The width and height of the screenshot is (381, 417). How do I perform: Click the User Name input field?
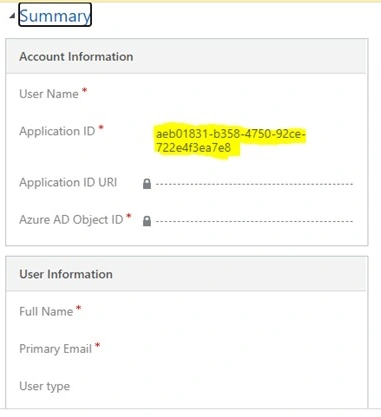pyautogui.click(x=254, y=94)
